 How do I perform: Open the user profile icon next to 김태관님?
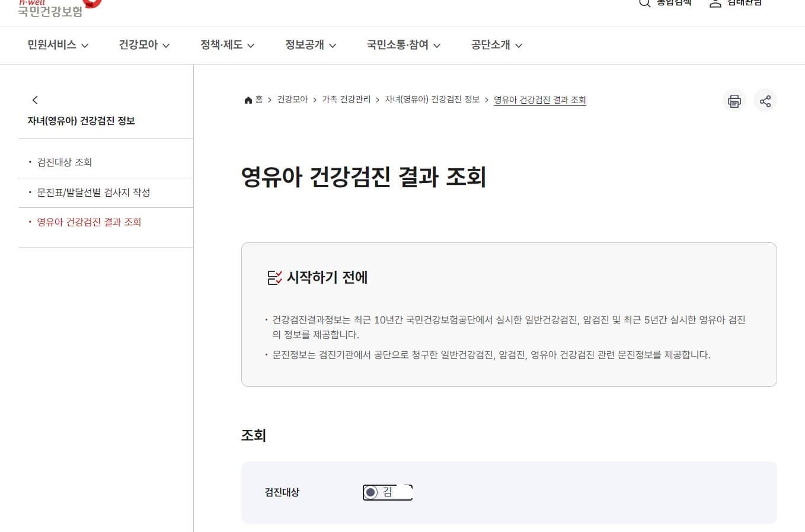click(714, 4)
